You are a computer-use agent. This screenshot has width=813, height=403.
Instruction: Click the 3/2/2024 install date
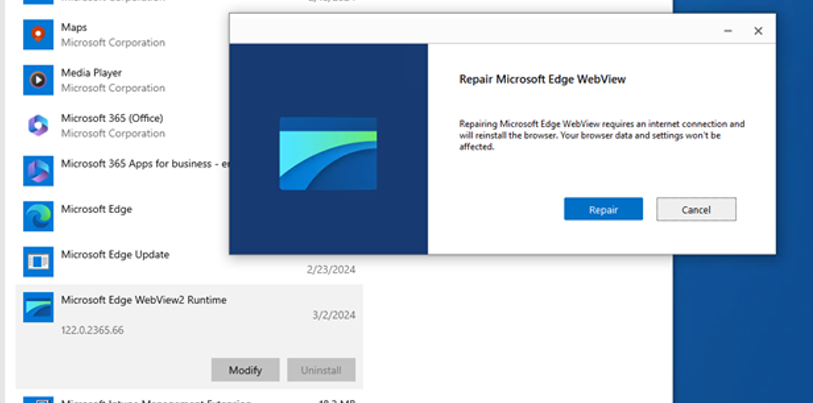(334, 315)
